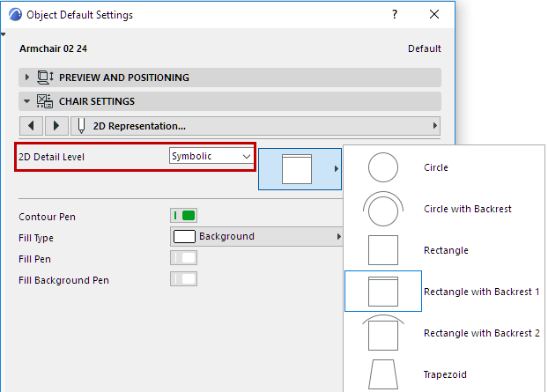Select Rectangle with Backrest 1 menu entry

coord(481,292)
